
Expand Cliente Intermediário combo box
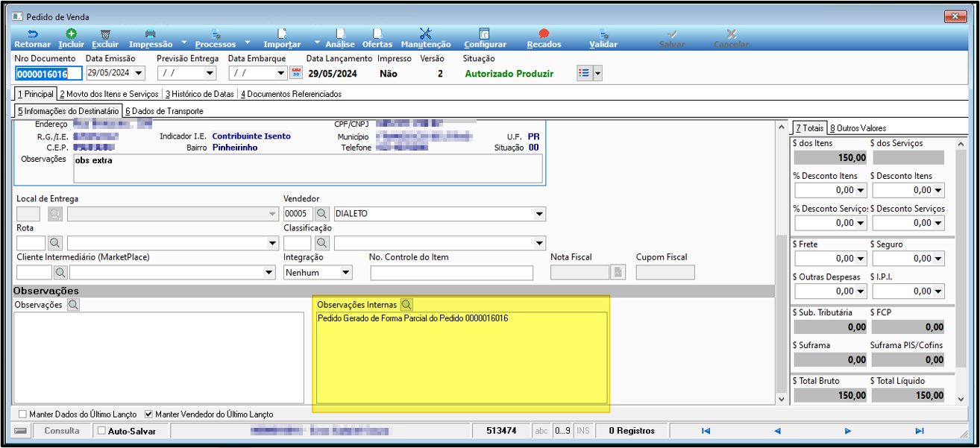point(269,272)
